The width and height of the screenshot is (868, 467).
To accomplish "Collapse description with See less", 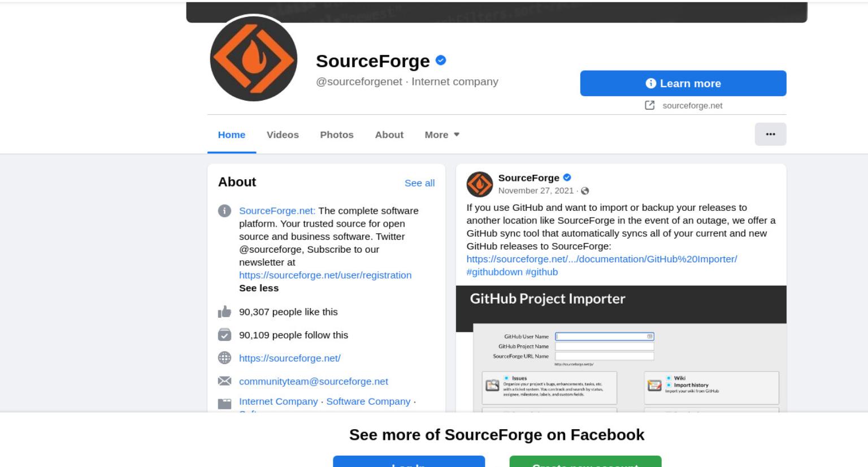I will (x=259, y=288).
